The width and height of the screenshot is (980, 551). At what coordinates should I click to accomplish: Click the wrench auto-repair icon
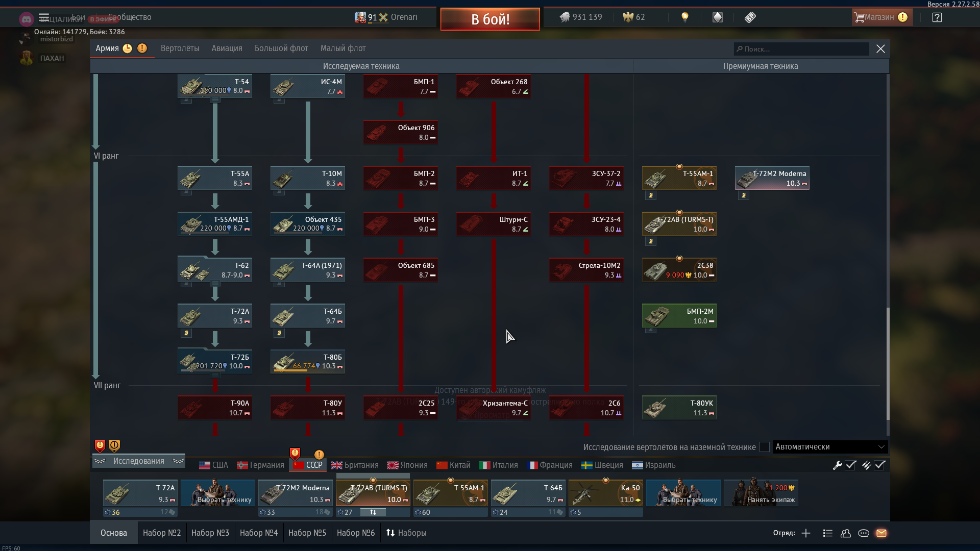point(837,465)
